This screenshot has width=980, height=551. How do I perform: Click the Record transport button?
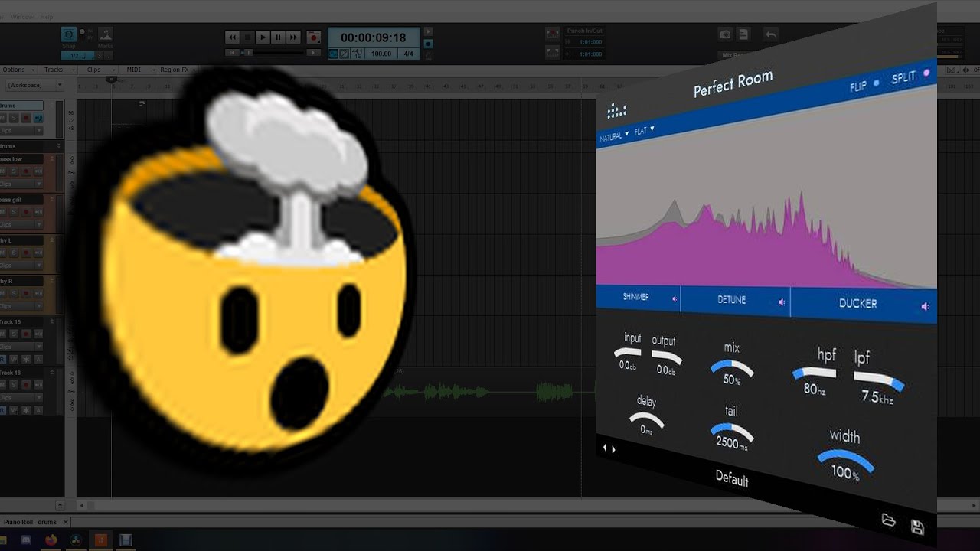coord(313,37)
